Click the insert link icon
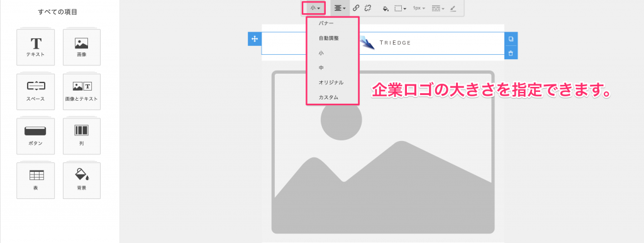 tap(356, 8)
